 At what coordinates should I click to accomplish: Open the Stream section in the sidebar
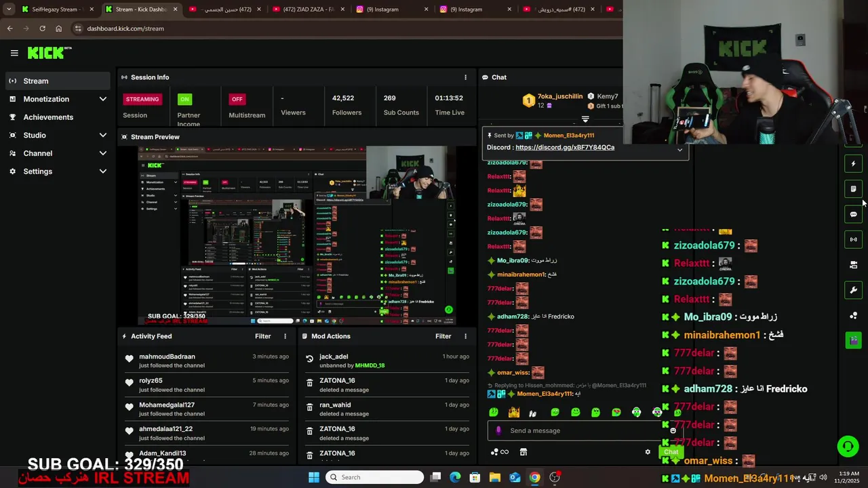pos(57,81)
